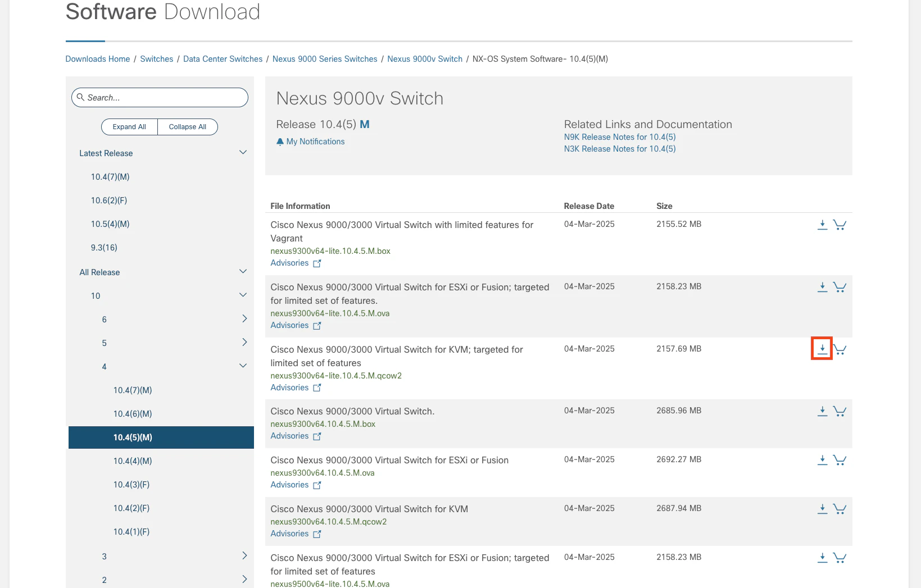Add nexus9300v64.10.4.5.M.box to cart
921x588 pixels.
coord(840,411)
